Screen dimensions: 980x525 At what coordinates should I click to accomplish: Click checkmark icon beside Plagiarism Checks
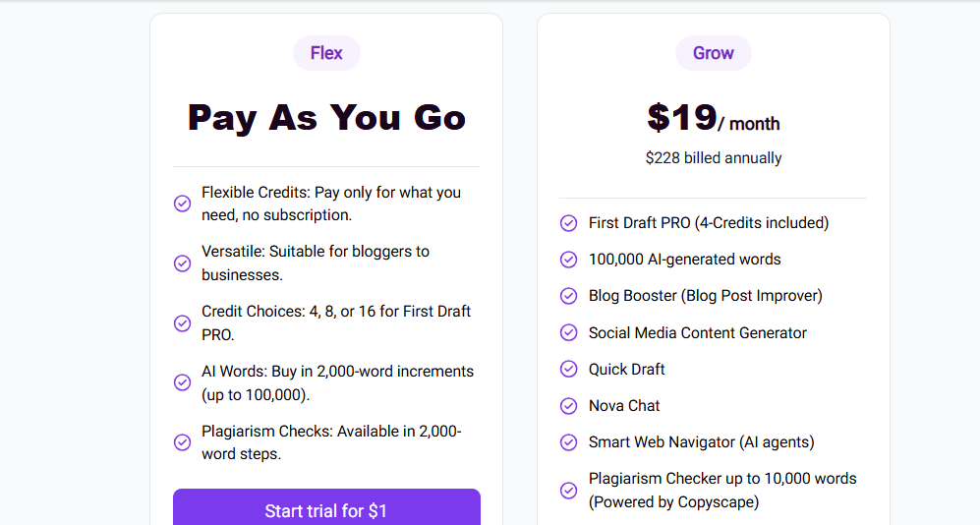click(x=182, y=442)
